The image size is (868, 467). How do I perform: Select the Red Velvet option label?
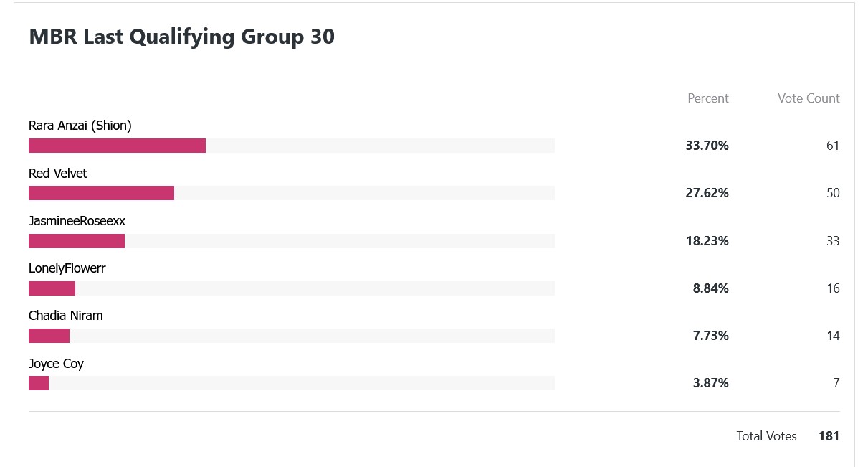point(58,174)
